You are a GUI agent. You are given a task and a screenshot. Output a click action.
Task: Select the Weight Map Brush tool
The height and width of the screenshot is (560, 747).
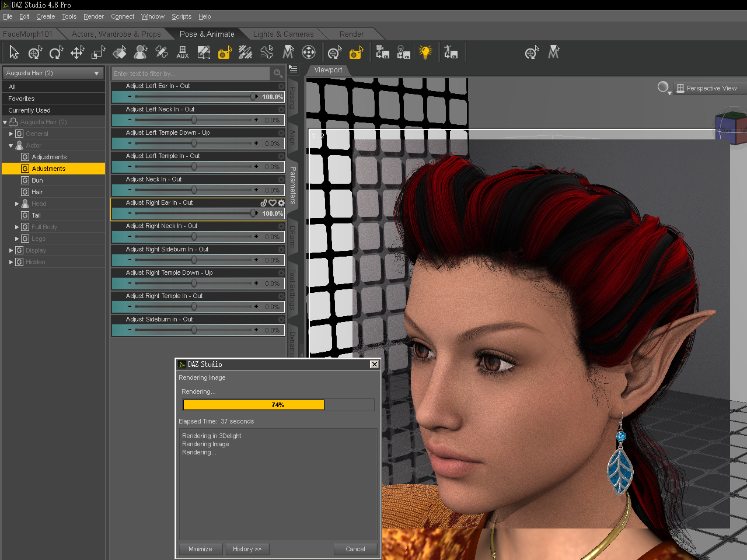pos(246,52)
